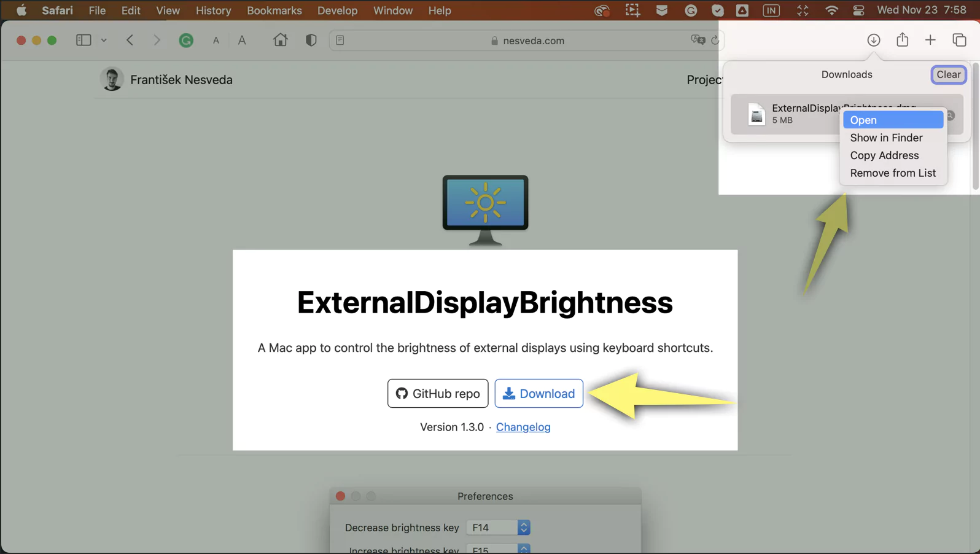Choose Open from the context menu
Viewport: 980px width, 554px height.
(x=893, y=120)
